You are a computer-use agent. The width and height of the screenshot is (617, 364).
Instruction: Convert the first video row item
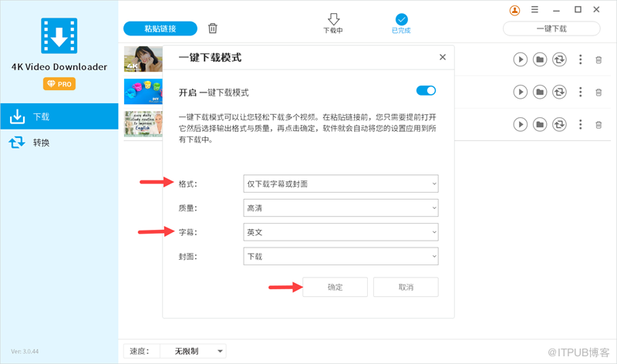pyautogui.click(x=559, y=59)
